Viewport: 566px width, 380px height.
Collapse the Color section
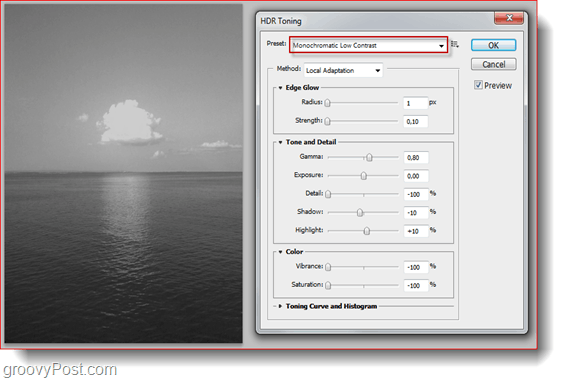(280, 252)
